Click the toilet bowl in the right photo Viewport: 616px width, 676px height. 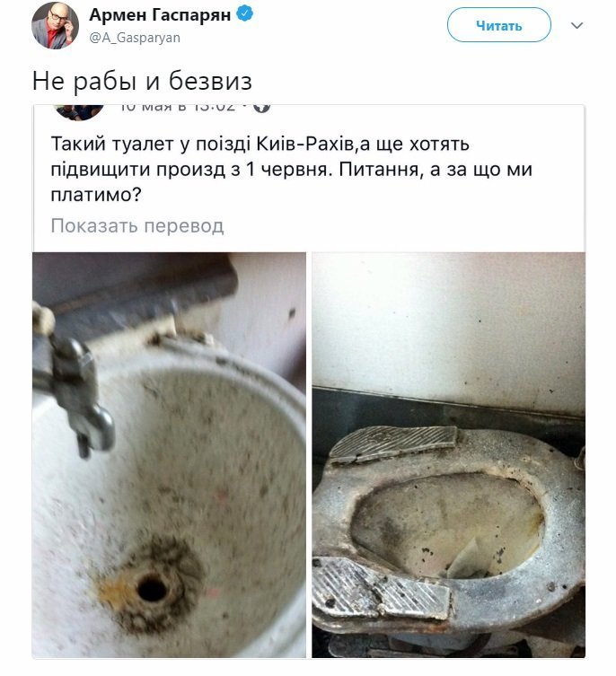click(x=446, y=523)
